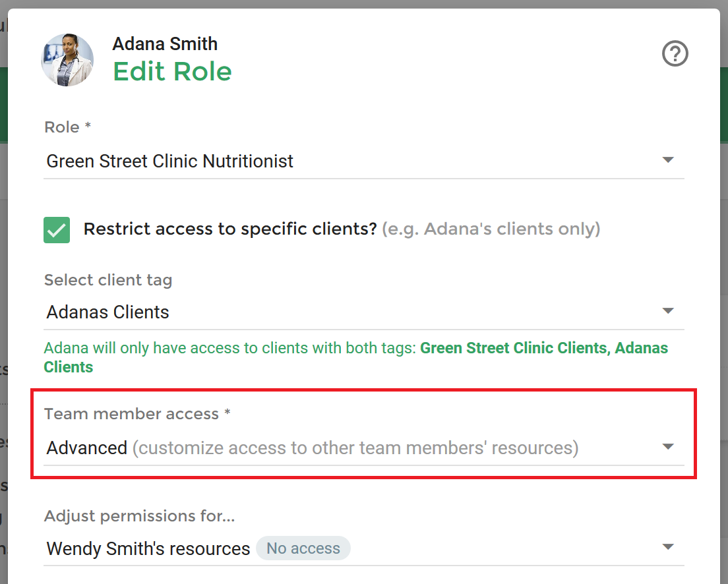Click Wendy Smith's resources text
Image resolution: width=728 pixels, height=584 pixels.
click(148, 548)
